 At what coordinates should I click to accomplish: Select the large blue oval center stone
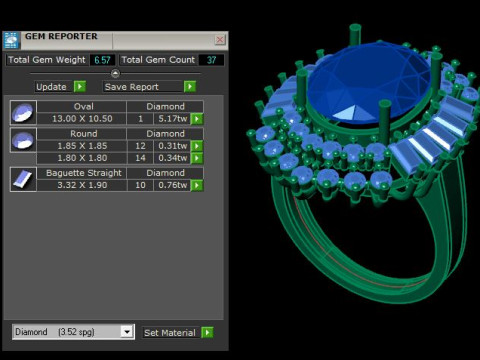tap(368, 82)
